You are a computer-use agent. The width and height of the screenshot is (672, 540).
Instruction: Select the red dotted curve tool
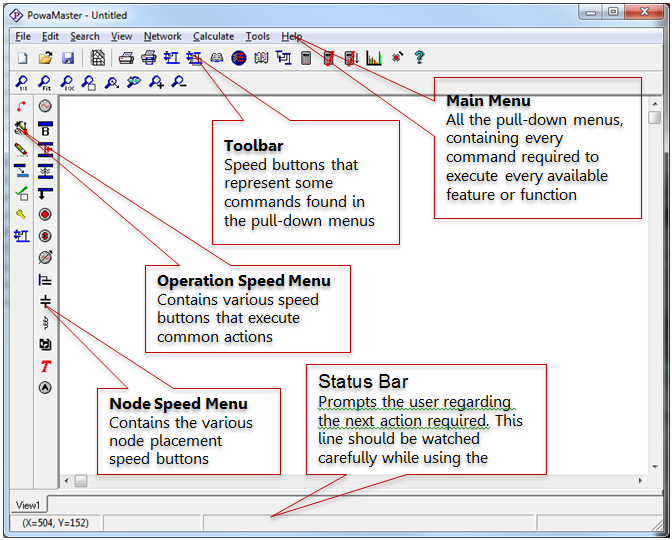(x=21, y=106)
